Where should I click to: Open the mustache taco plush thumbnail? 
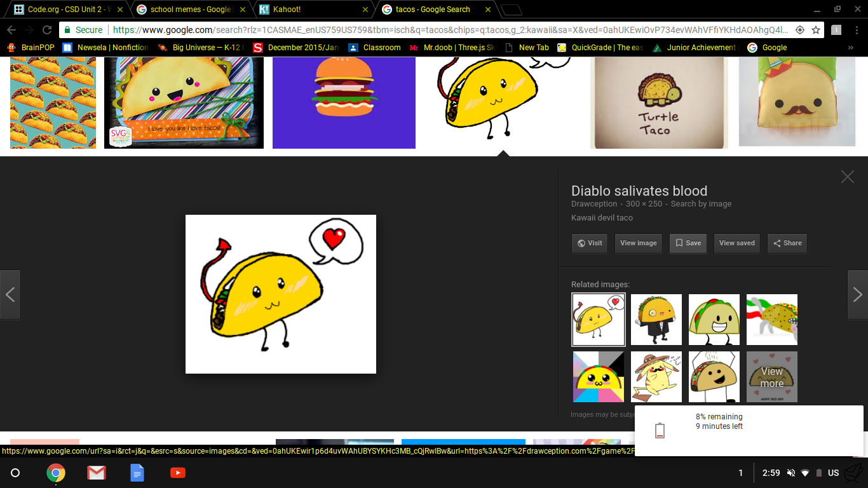tap(797, 103)
